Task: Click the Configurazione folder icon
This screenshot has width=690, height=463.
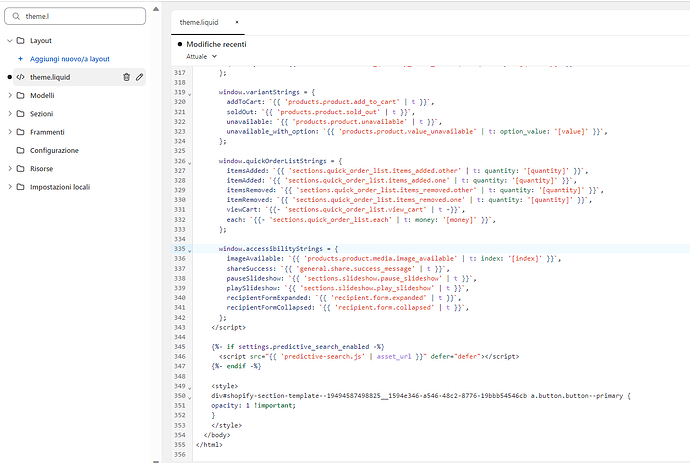Action: (20, 150)
